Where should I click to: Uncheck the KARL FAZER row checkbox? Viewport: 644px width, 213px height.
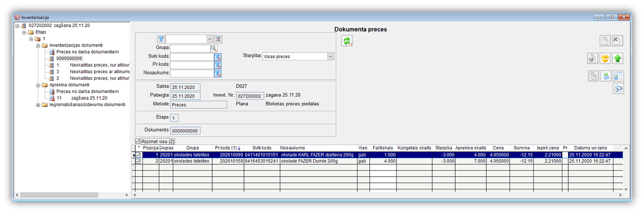click(x=138, y=155)
